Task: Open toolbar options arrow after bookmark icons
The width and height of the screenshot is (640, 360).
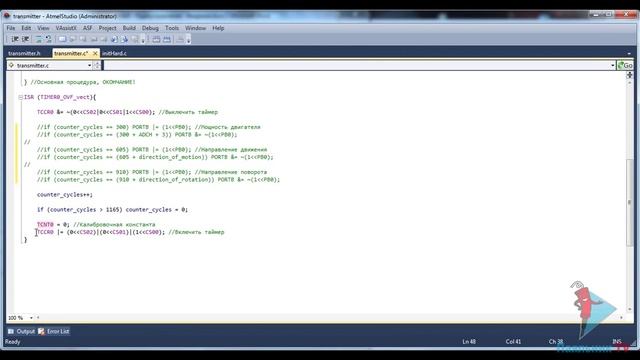Action: click(x=143, y=40)
